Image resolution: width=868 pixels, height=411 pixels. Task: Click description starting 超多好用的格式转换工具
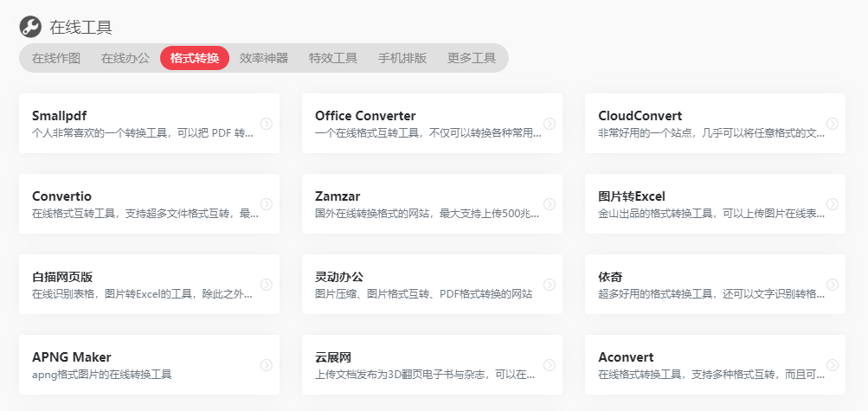(711, 294)
